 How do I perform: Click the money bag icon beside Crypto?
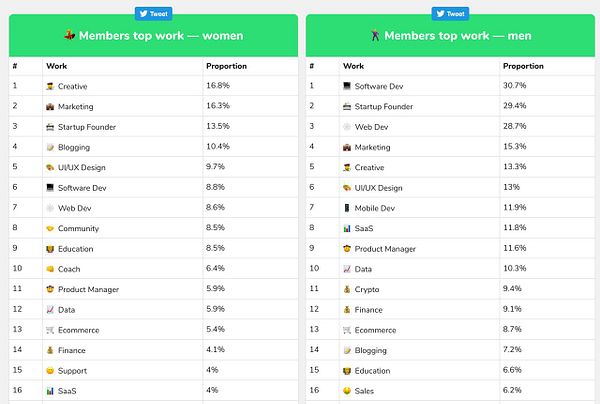[347, 289]
